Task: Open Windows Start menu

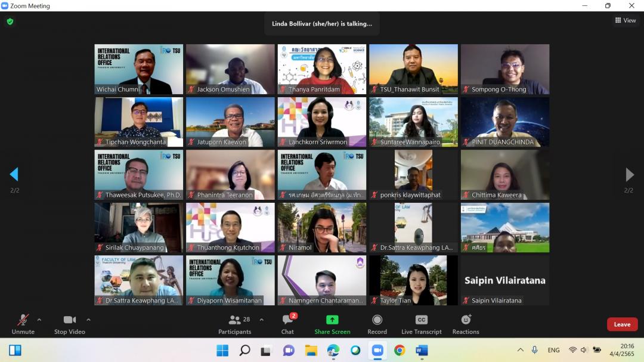Action: [x=222, y=350]
